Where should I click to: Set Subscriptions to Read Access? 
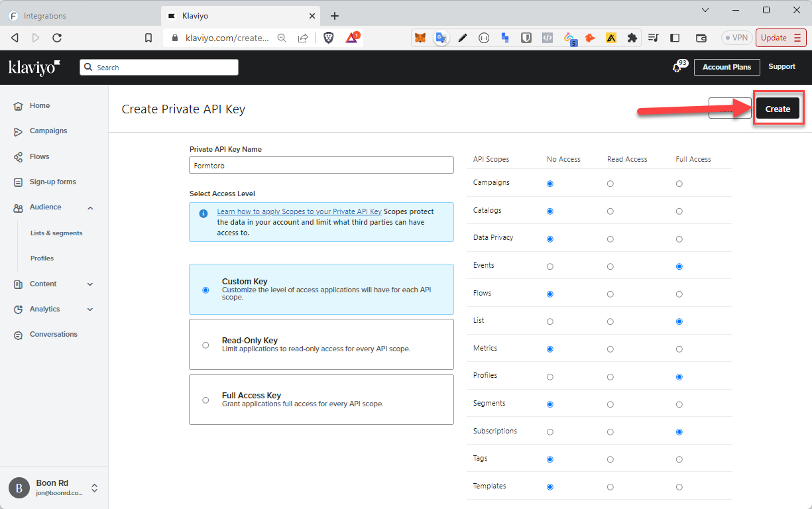(x=610, y=432)
